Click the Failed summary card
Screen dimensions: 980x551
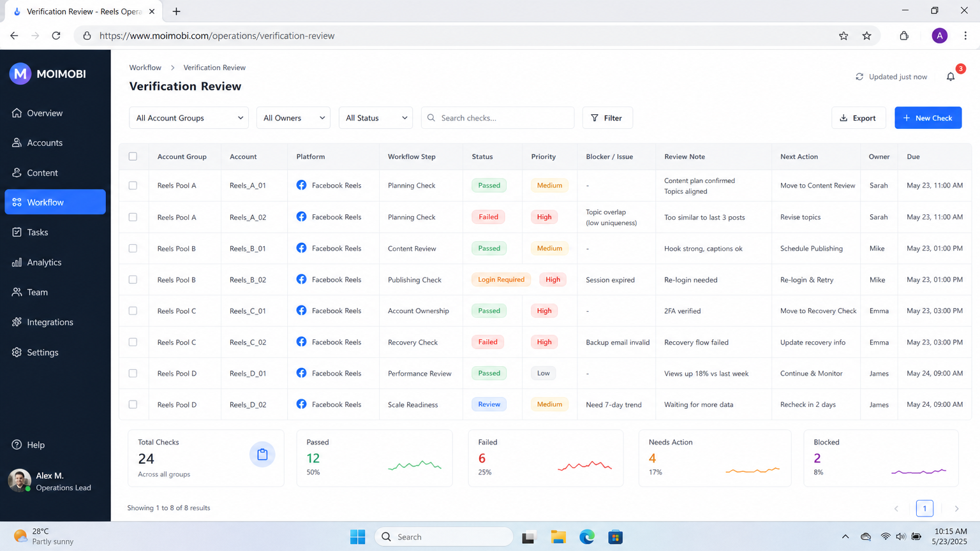click(x=546, y=458)
